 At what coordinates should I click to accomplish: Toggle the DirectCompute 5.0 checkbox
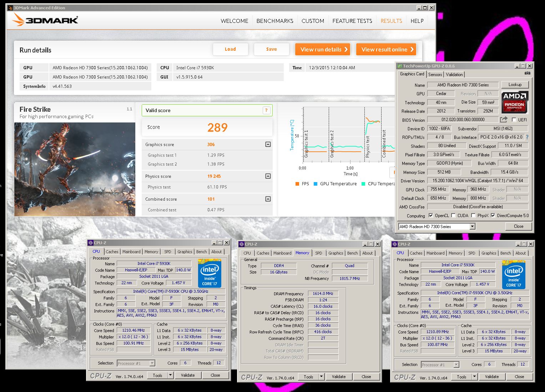point(493,216)
